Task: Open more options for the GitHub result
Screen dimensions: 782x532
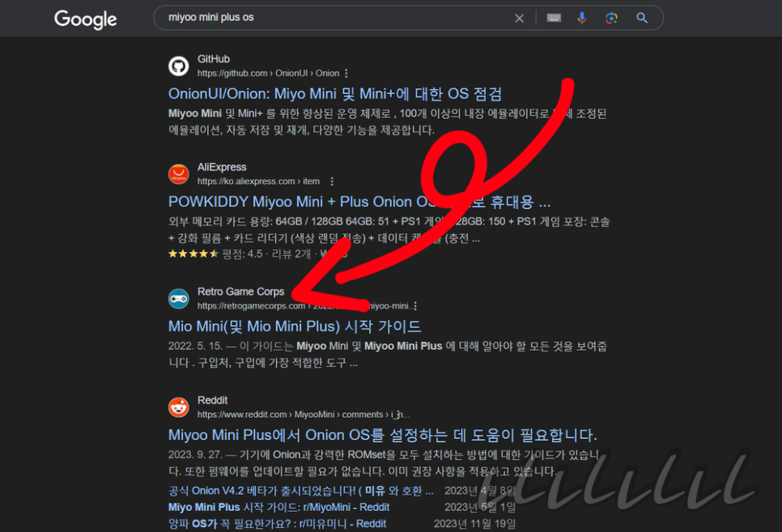Action: tap(346, 74)
